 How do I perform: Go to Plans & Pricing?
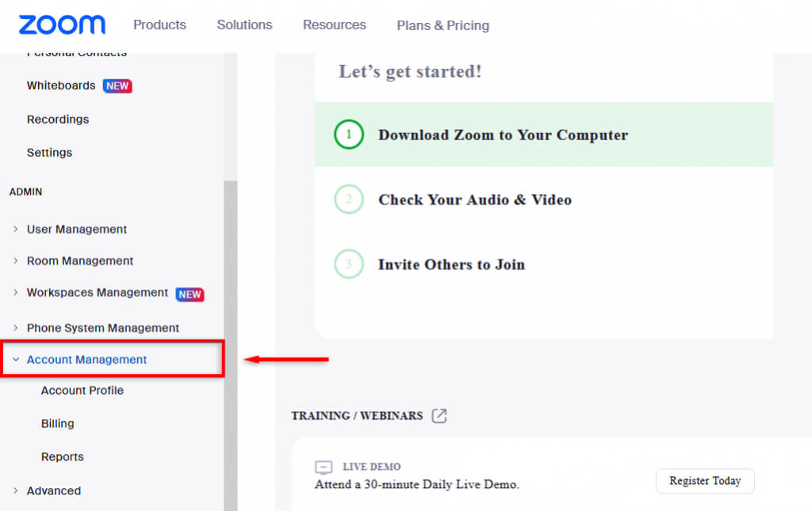[442, 25]
